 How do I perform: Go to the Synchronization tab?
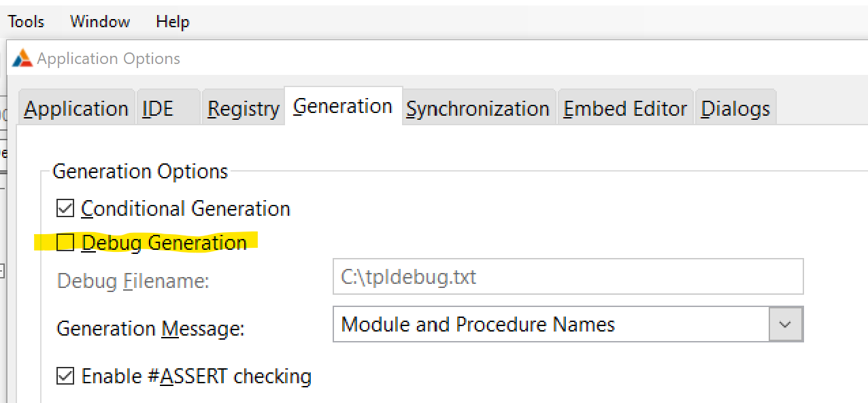pos(478,109)
